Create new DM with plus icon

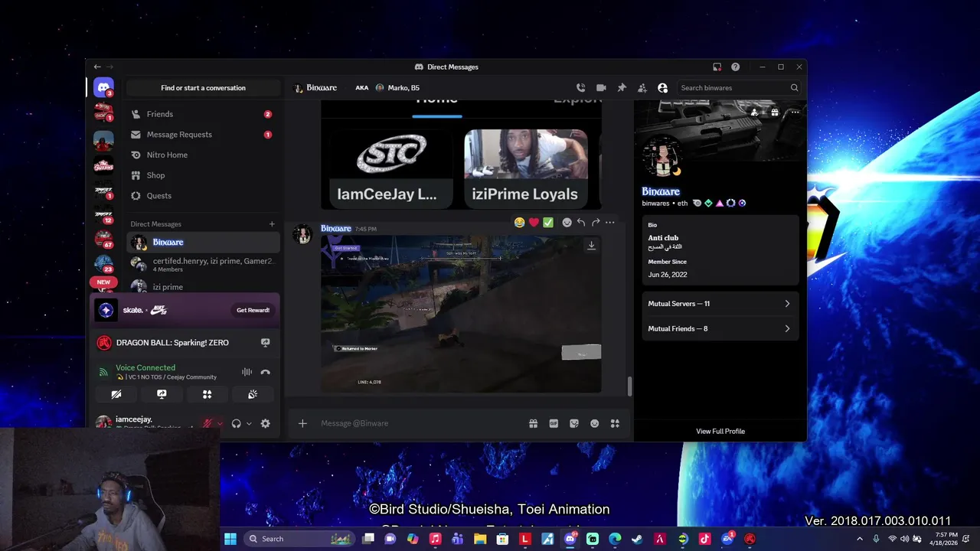click(x=272, y=224)
